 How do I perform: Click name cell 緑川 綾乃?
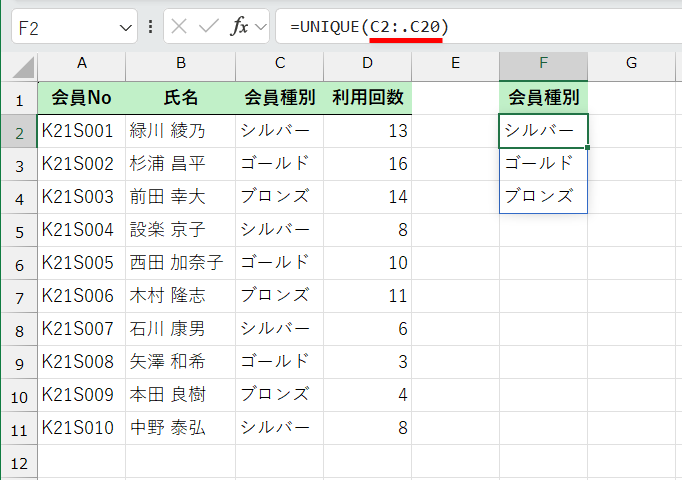181,131
